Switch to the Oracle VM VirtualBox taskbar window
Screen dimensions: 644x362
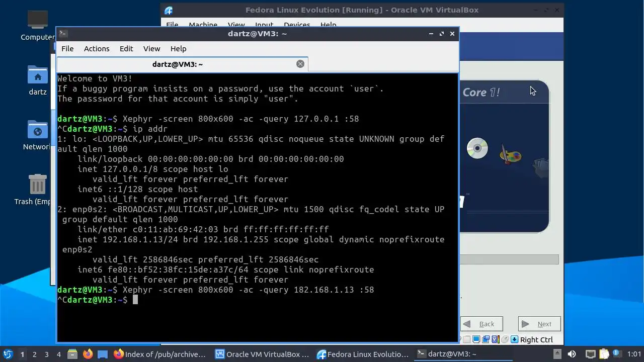pos(262,354)
